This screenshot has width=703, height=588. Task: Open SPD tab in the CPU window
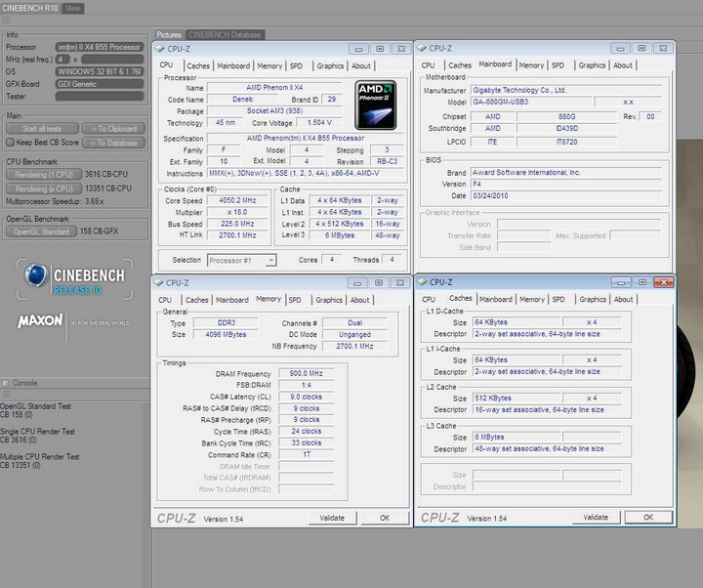coord(297,66)
